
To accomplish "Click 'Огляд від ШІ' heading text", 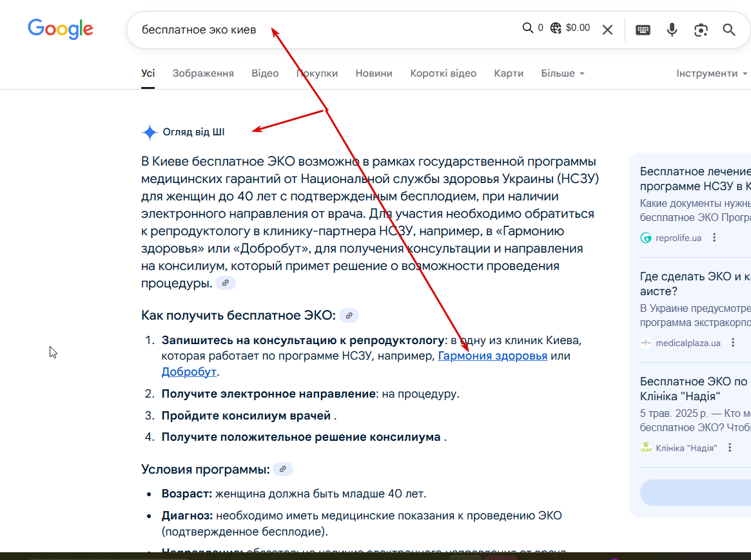I will [x=193, y=132].
